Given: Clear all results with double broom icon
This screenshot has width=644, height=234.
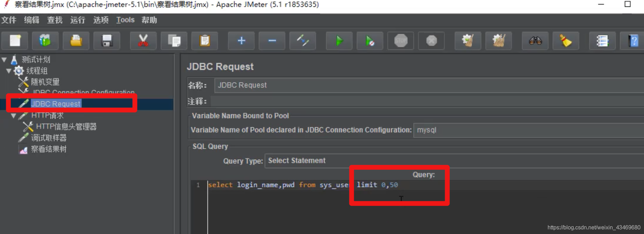Looking at the screenshot, I should click(x=499, y=41).
